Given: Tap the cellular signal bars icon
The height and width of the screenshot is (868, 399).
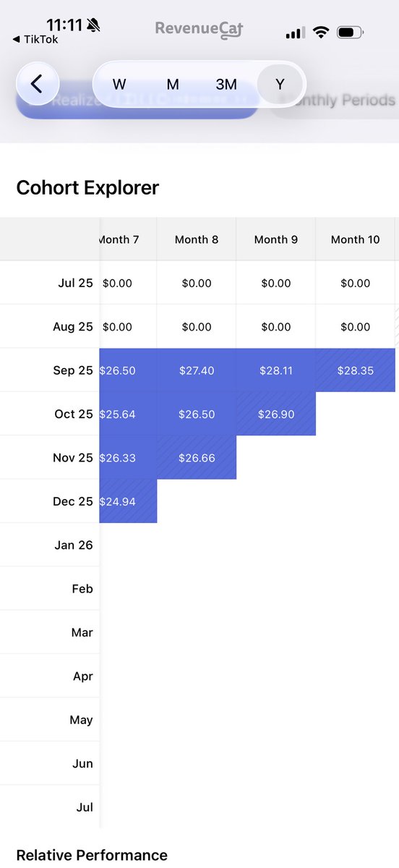Looking at the screenshot, I should click(x=295, y=33).
